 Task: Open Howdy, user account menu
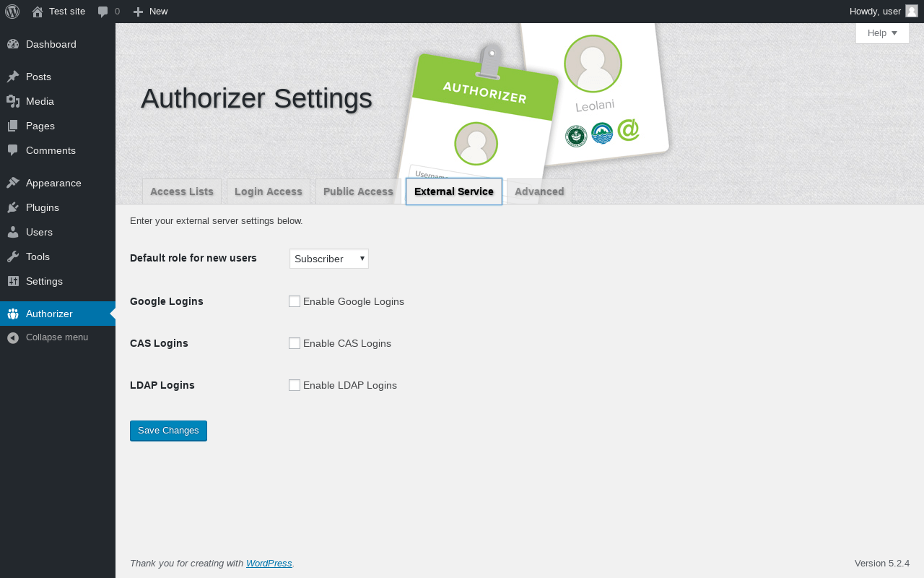point(884,12)
